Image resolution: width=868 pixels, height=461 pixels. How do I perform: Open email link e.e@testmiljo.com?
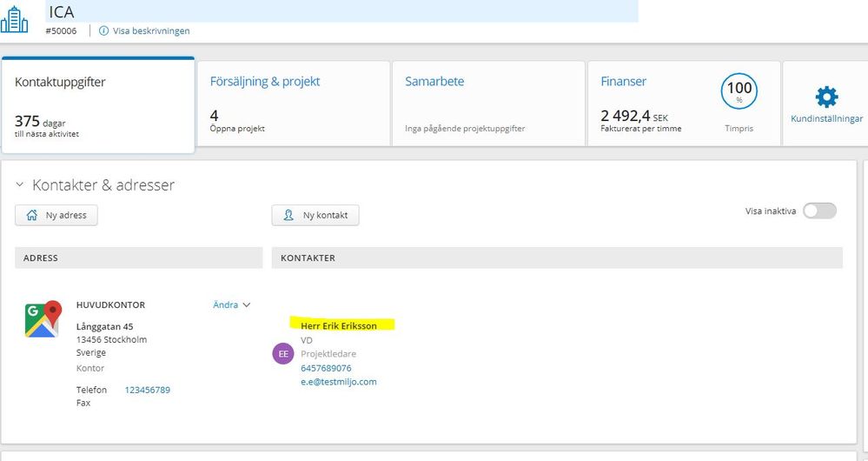(x=339, y=382)
